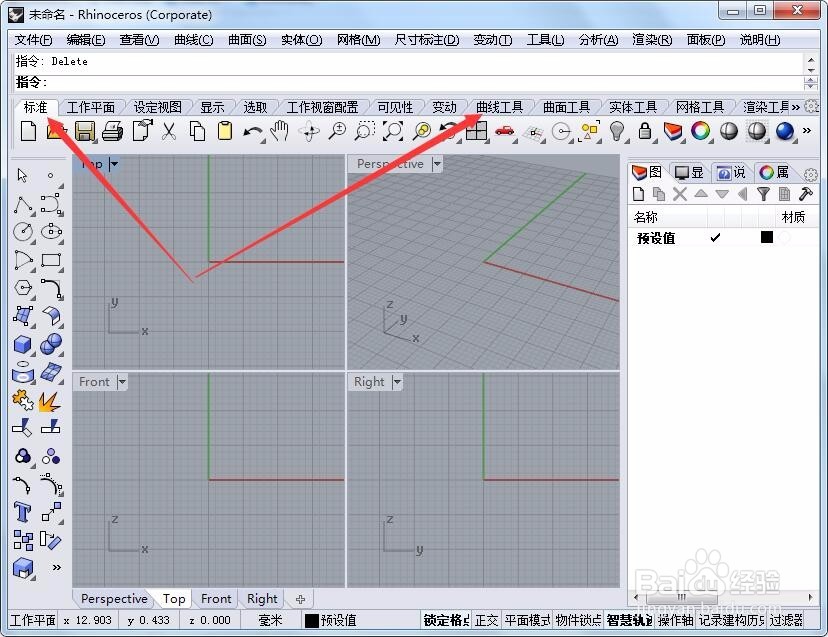Click the explode tool icon

coord(49,401)
